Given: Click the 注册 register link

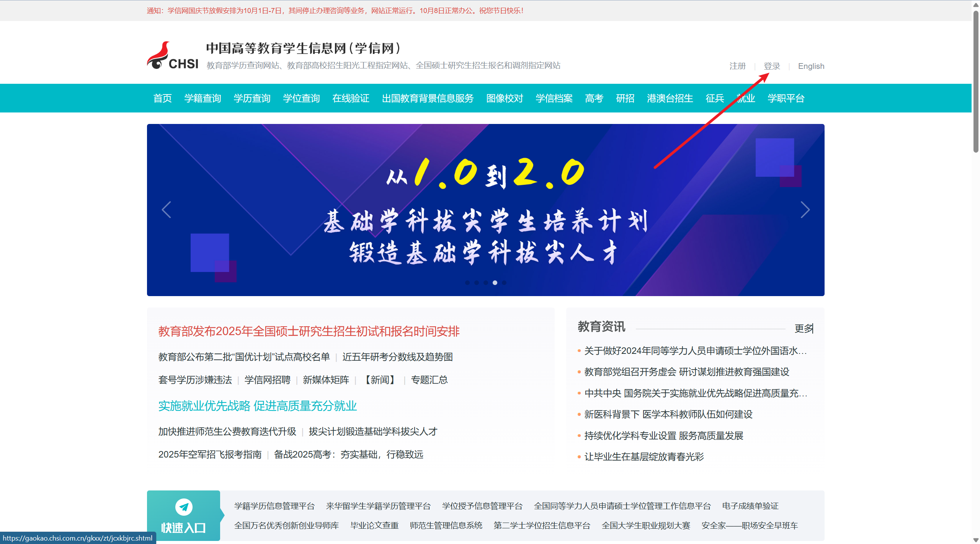Looking at the screenshot, I should 737,66.
